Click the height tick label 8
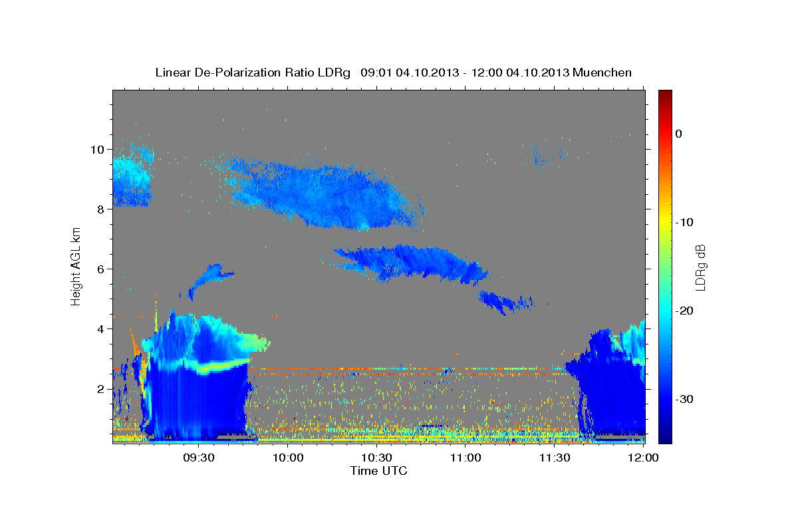The height and width of the screenshot is (532, 798). pos(100,209)
